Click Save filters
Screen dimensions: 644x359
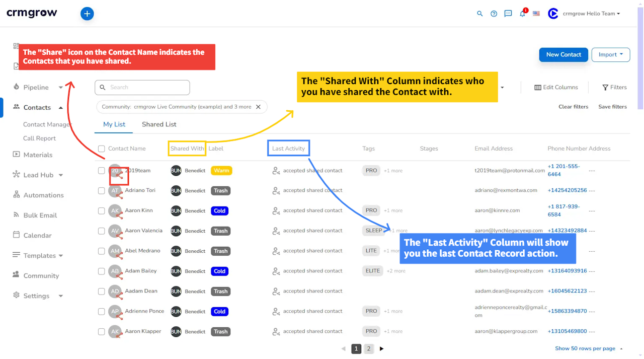[612, 107]
